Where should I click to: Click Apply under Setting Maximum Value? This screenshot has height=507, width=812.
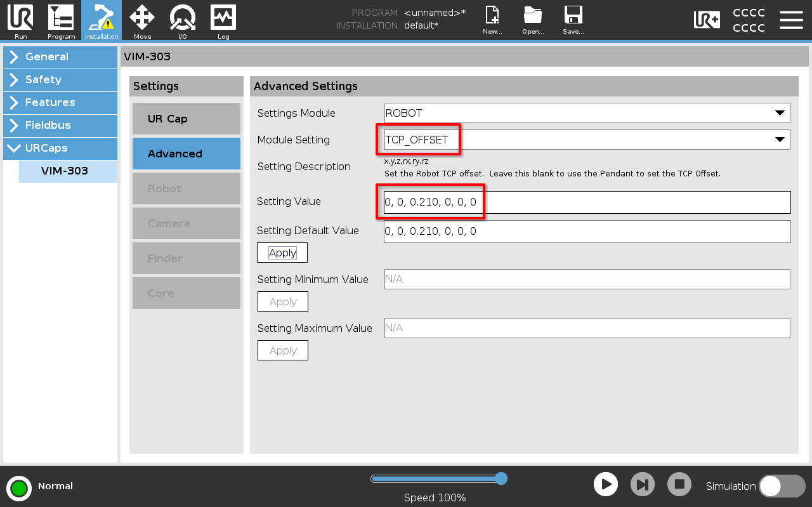(x=283, y=350)
